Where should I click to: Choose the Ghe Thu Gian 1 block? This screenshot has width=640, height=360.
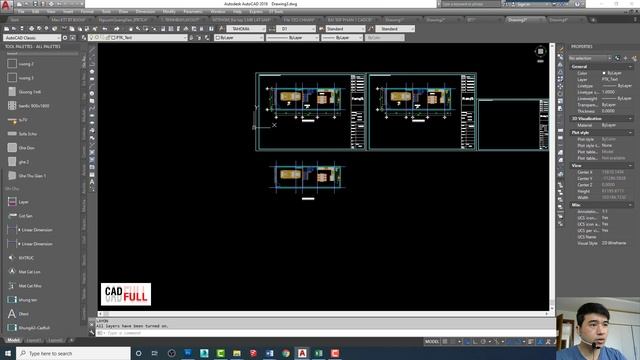pyautogui.click(x=27, y=176)
